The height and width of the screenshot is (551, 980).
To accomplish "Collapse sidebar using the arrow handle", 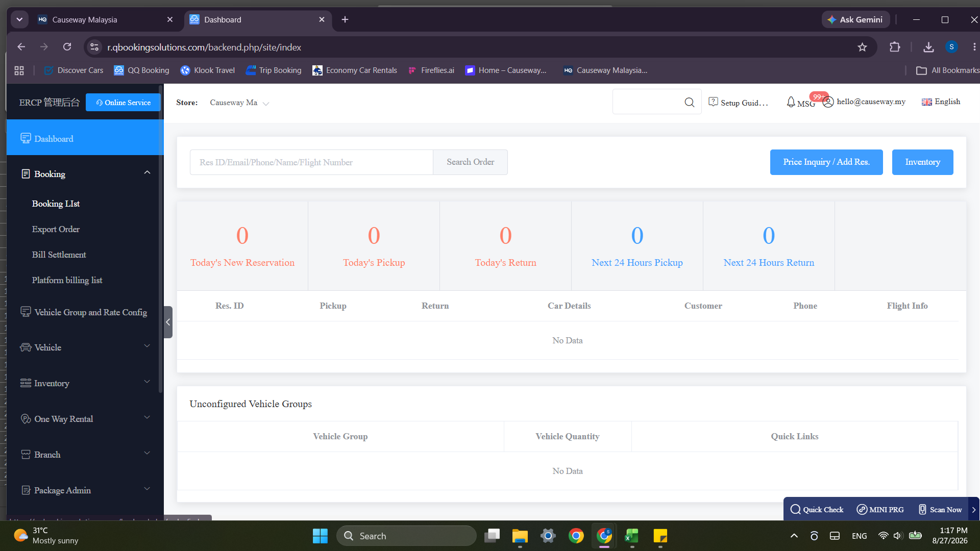I will click(168, 322).
